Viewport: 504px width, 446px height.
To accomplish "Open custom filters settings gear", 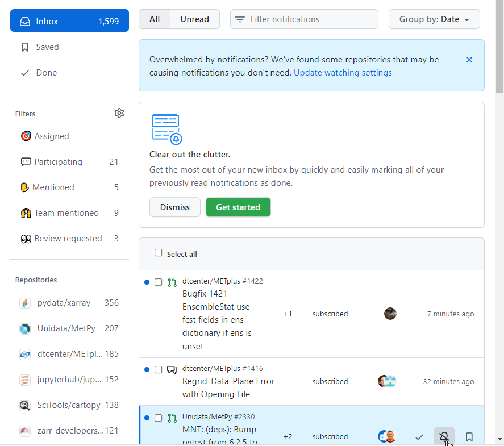I will 119,113.
